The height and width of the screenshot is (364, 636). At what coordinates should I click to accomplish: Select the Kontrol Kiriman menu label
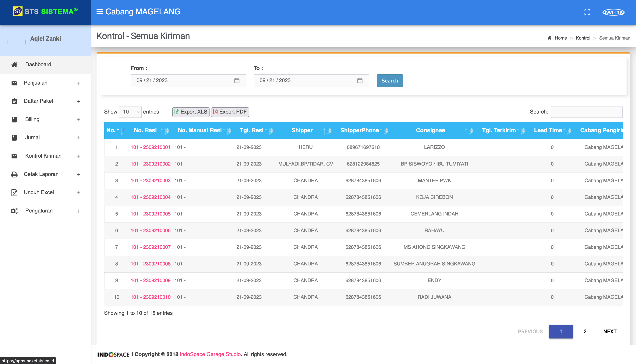43,156
